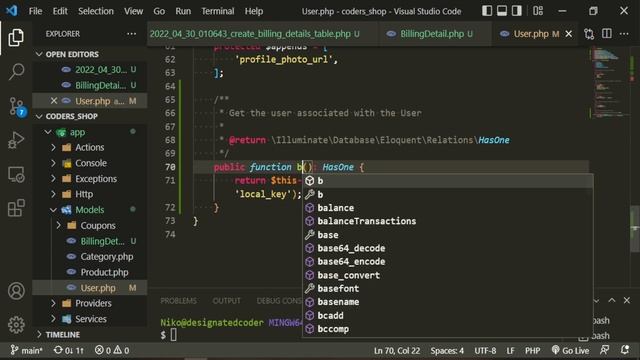Maximize the panel with up chevron
The height and width of the screenshot is (360, 640).
coord(611,300)
